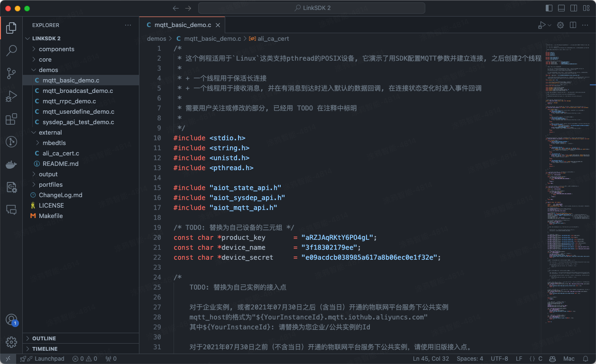Go back with the navigation arrow
Image resolution: width=596 pixels, height=364 pixels.
(x=176, y=8)
